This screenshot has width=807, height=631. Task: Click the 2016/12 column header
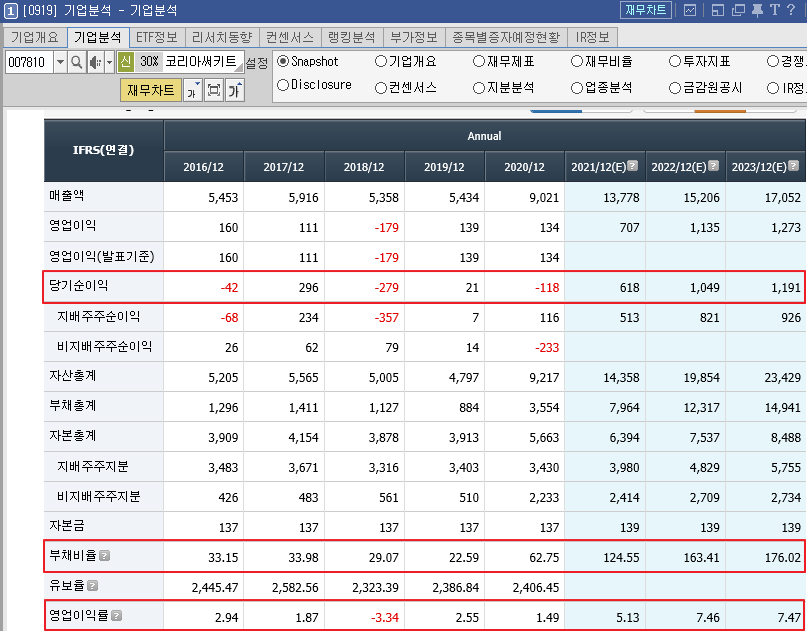[x=204, y=167]
